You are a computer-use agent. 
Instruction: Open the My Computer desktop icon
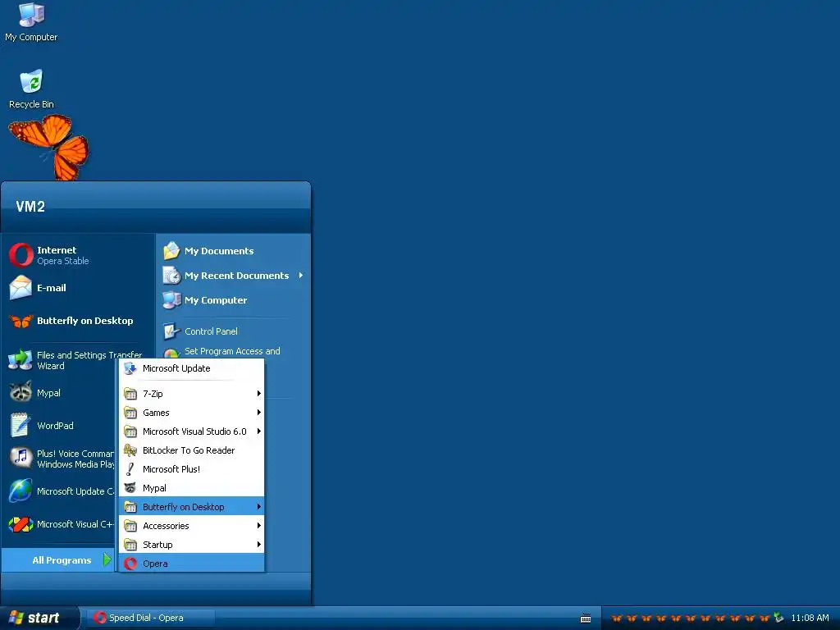pyautogui.click(x=31, y=22)
